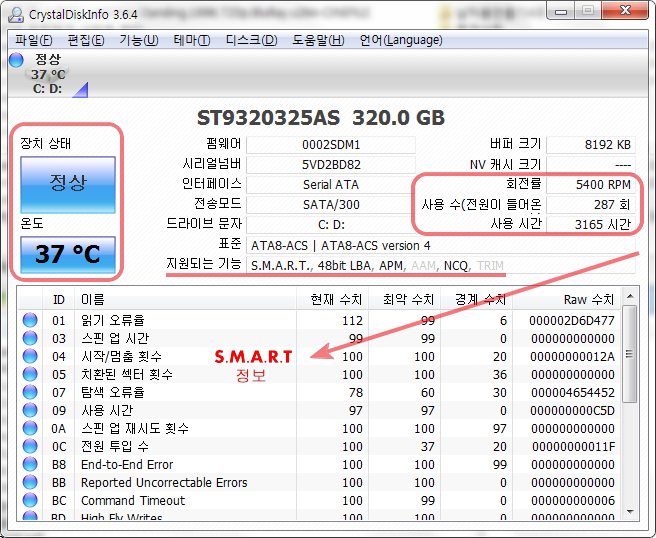Click status orb for 07 탐색 오류율

tap(30, 392)
